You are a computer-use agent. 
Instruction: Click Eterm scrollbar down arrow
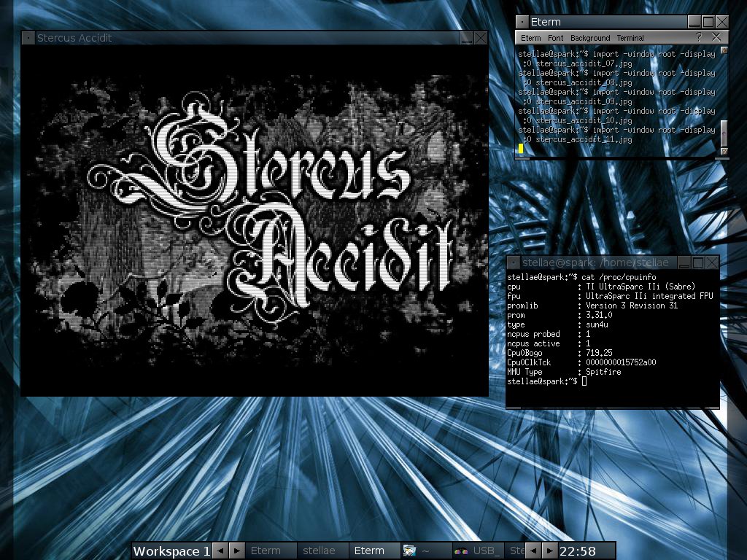point(724,152)
